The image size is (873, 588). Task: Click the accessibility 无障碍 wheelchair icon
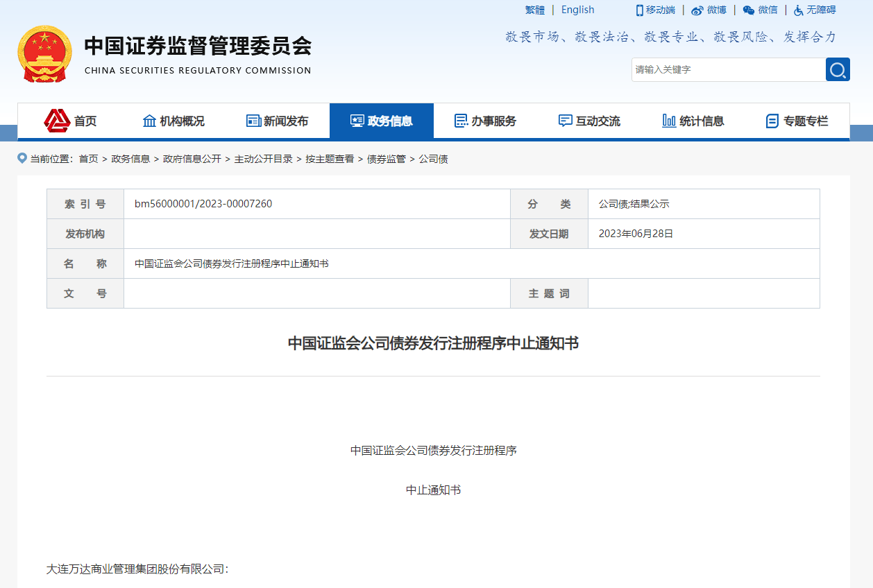[x=799, y=10]
